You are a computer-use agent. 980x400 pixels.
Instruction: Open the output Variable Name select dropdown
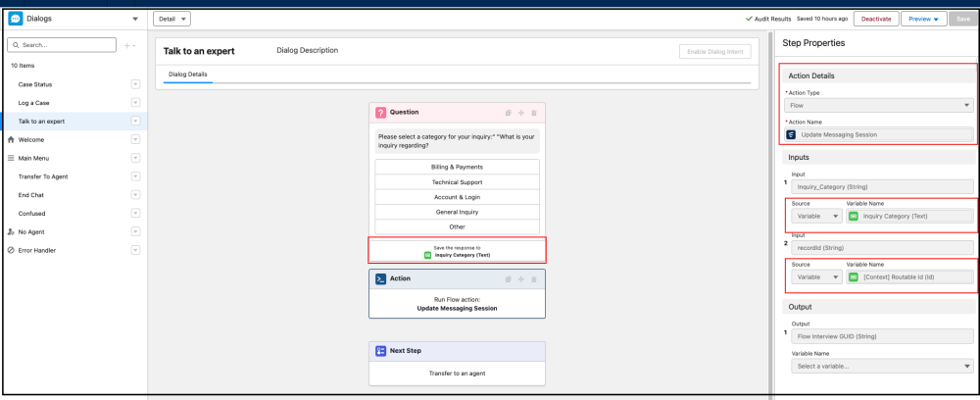coord(880,366)
